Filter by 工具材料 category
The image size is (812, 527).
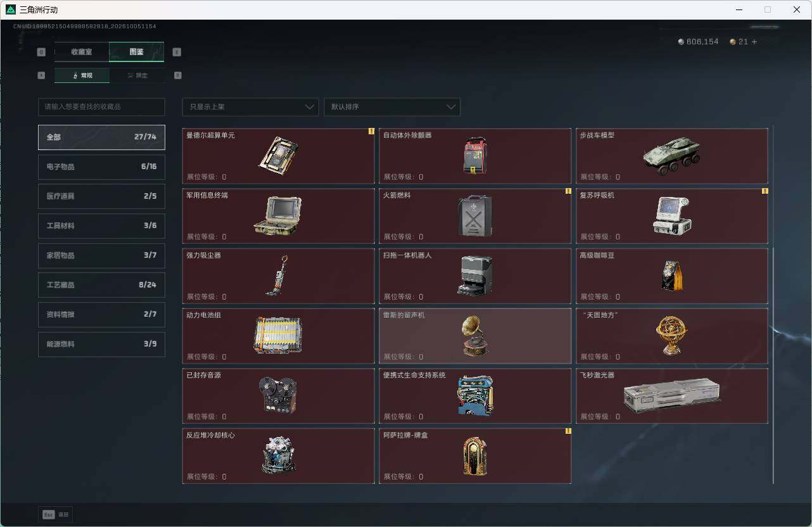[101, 226]
